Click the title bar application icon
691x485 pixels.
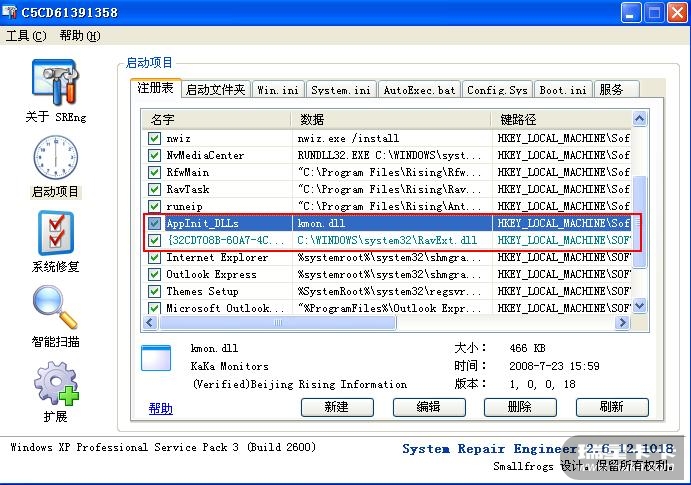[9, 11]
